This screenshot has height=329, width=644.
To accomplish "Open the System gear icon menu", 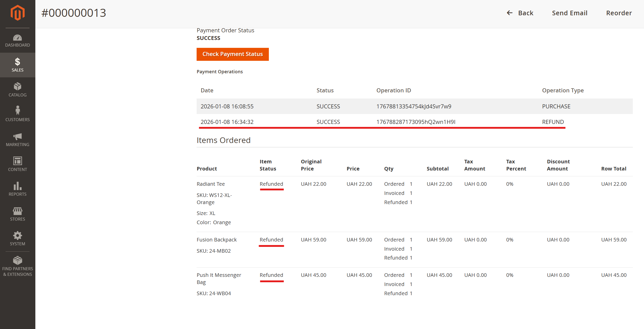I will pos(18,236).
